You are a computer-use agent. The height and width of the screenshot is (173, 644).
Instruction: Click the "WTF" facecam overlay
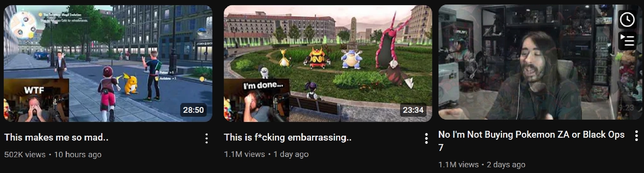click(x=36, y=100)
